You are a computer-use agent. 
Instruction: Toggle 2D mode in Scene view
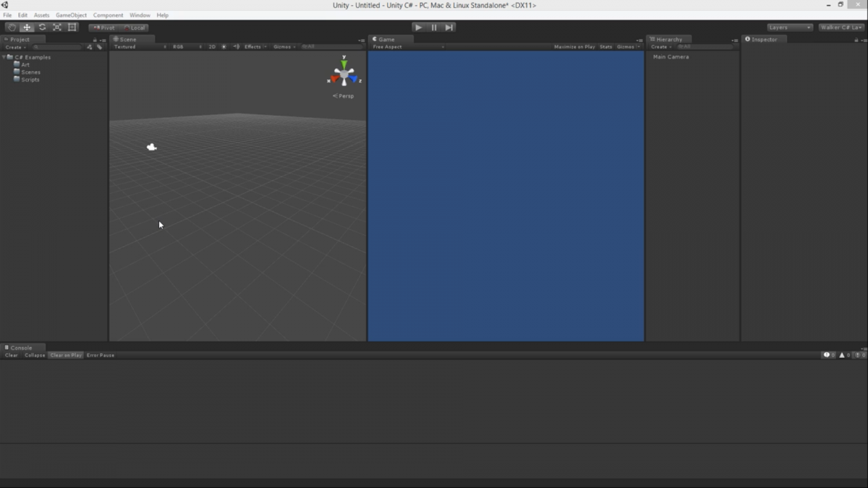212,47
